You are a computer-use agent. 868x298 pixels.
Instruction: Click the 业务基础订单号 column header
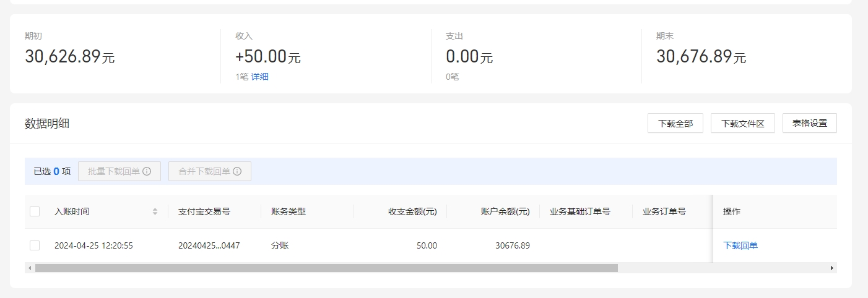[580, 211]
